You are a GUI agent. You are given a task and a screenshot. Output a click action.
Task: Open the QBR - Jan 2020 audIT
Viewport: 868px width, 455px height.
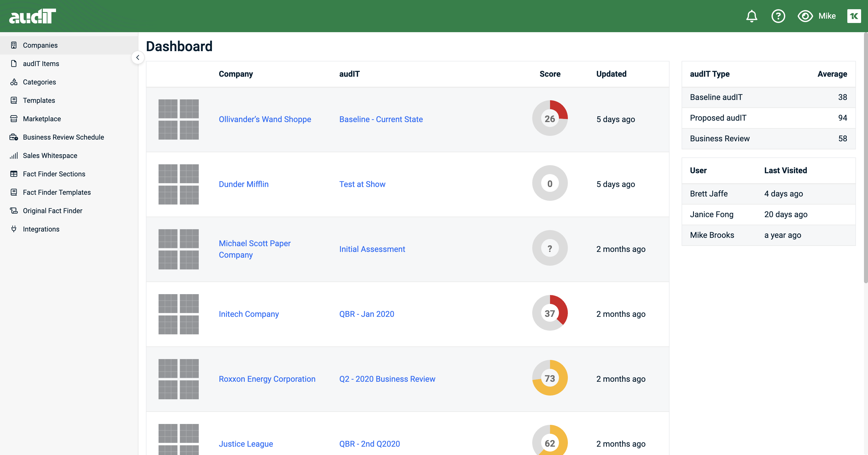click(x=367, y=314)
